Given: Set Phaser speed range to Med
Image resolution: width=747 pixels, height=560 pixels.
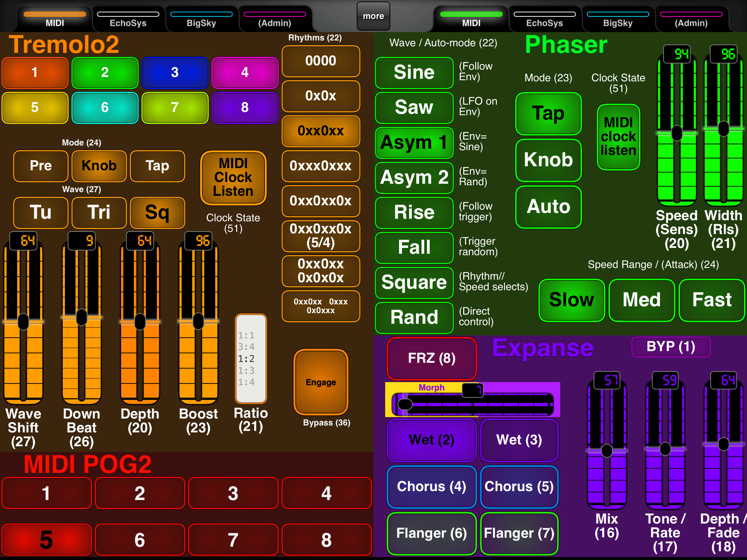Looking at the screenshot, I should point(642,300).
